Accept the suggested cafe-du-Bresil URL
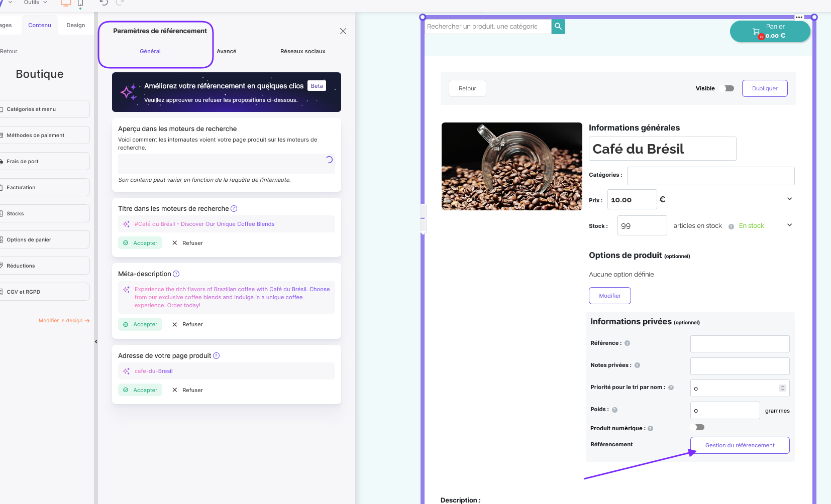The width and height of the screenshot is (831, 504). 140,390
